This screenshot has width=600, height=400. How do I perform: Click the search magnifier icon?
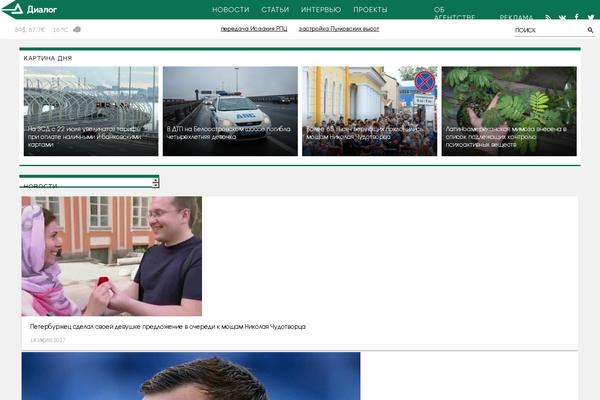(x=590, y=30)
